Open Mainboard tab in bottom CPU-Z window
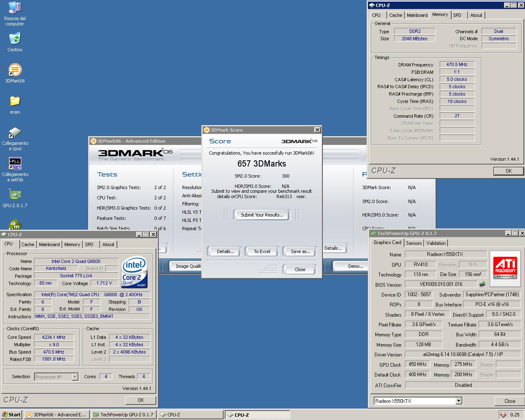This screenshot has height=420, width=525. 49,244
